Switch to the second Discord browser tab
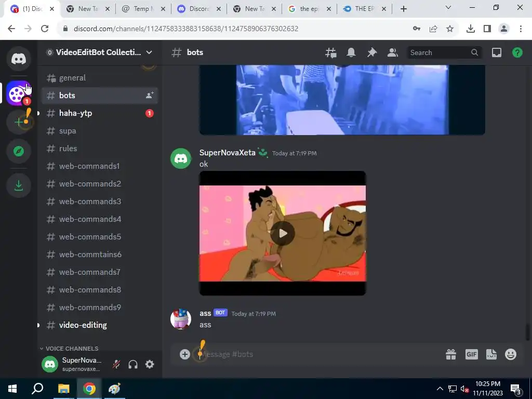Image resolution: width=532 pixels, height=399 pixels. (x=199, y=9)
